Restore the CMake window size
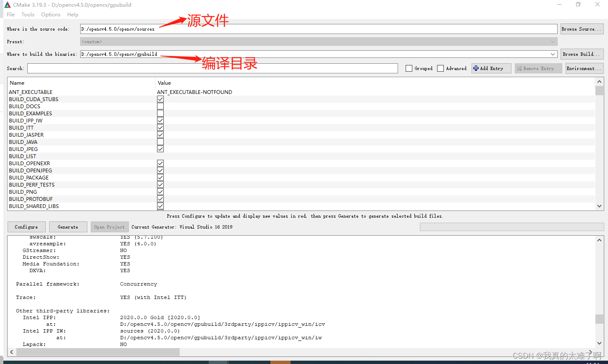Screen dimensions: 608x364 (x=578, y=4)
